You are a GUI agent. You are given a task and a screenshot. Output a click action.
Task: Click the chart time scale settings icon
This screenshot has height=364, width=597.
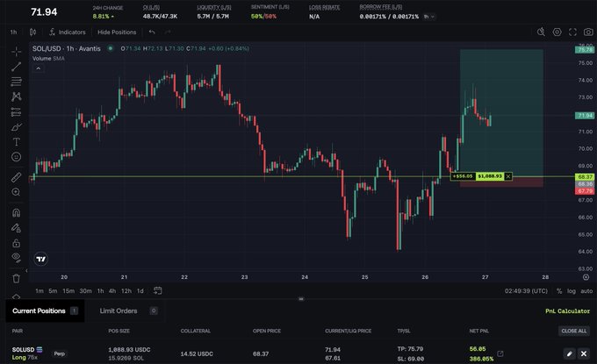pyautogui.click(x=586, y=277)
